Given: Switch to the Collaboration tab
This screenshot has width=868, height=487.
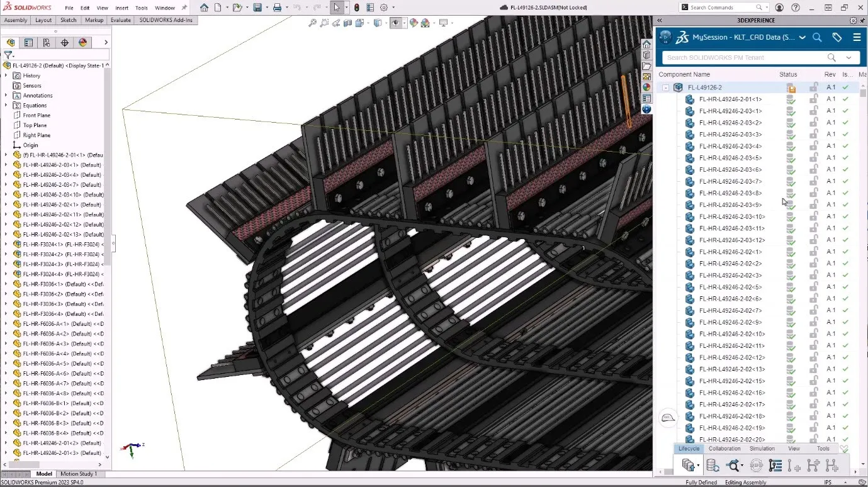Looking at the screenshot, I should pos(724,448).
